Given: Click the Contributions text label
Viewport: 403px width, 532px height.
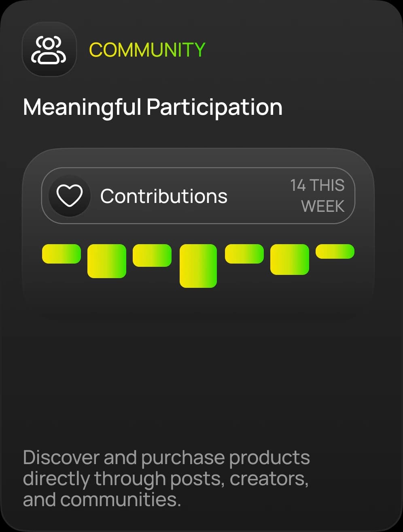Looking at the screenshot, I should (164, 196).
